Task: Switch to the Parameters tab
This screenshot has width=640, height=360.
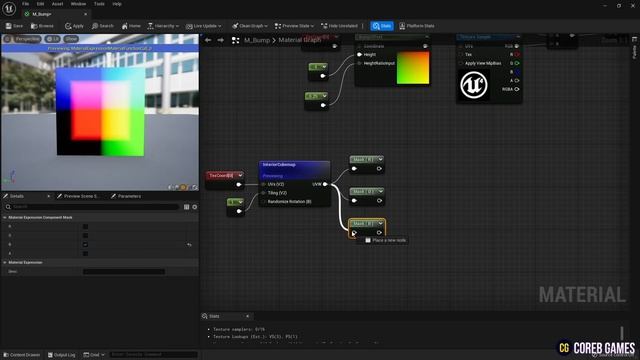Action: point(127,196)
